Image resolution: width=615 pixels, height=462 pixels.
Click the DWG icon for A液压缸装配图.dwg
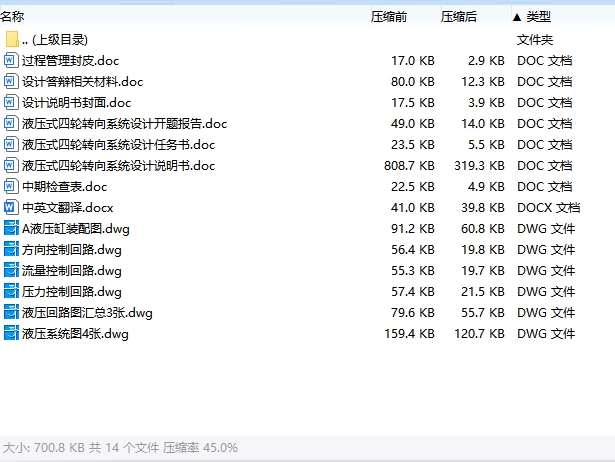click(x=11, y=228)
